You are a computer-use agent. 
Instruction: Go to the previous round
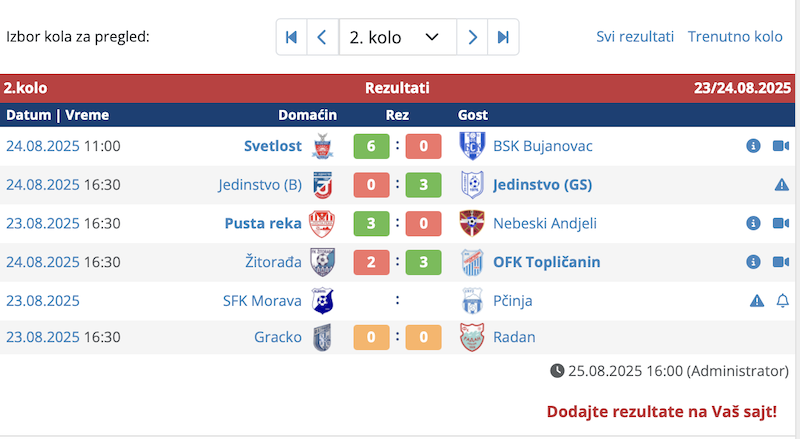click(x=322, y=37)
